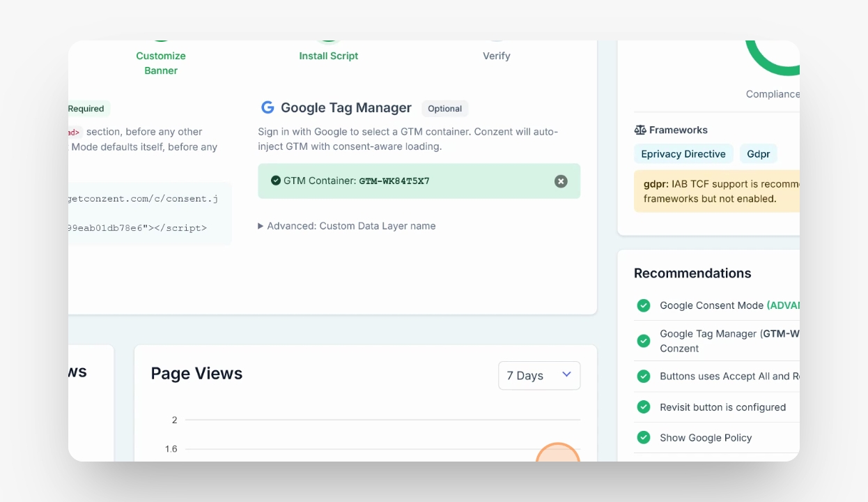Click the Eprivacy Directive framework tag
This screenshot has height=502, width=868.
click(683, 154)
